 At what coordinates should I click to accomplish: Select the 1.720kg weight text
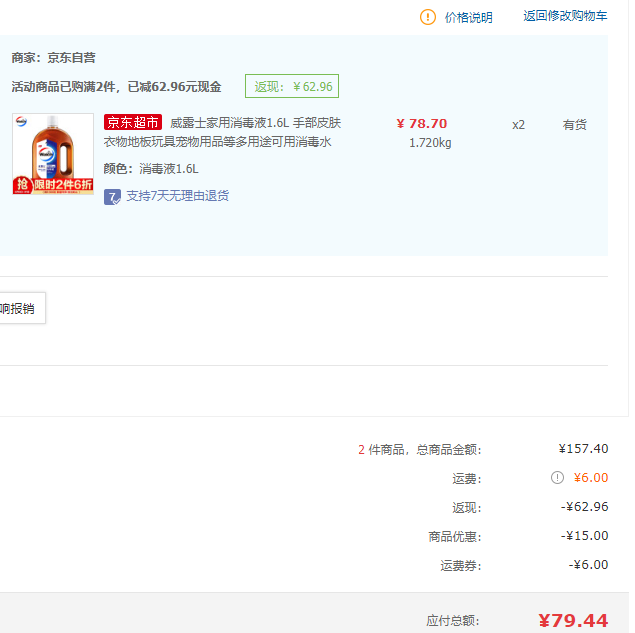coord(430,143)
